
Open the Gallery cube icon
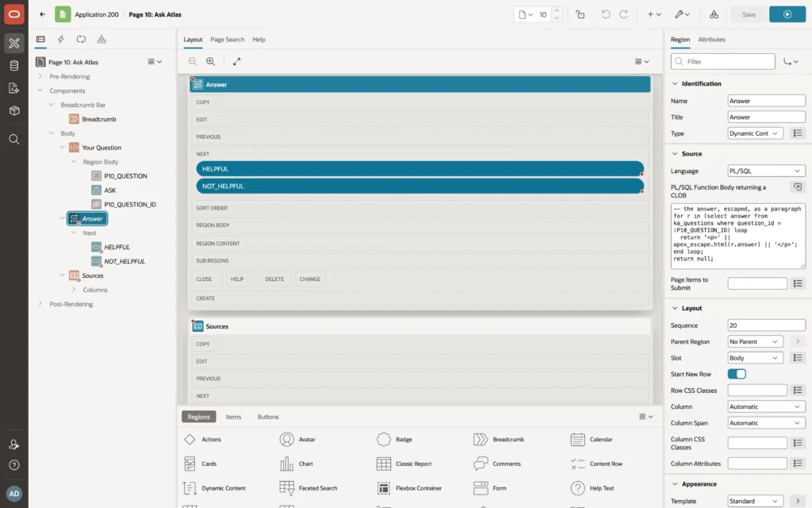(14, 110)
